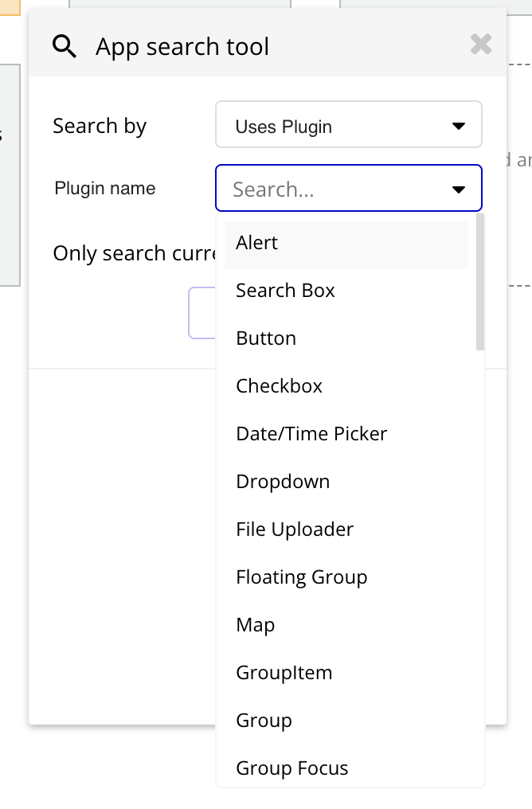This screenshot has width=532, height=809.
Task: Select Date/Time Picker option
Action: [x=311, y=434]
